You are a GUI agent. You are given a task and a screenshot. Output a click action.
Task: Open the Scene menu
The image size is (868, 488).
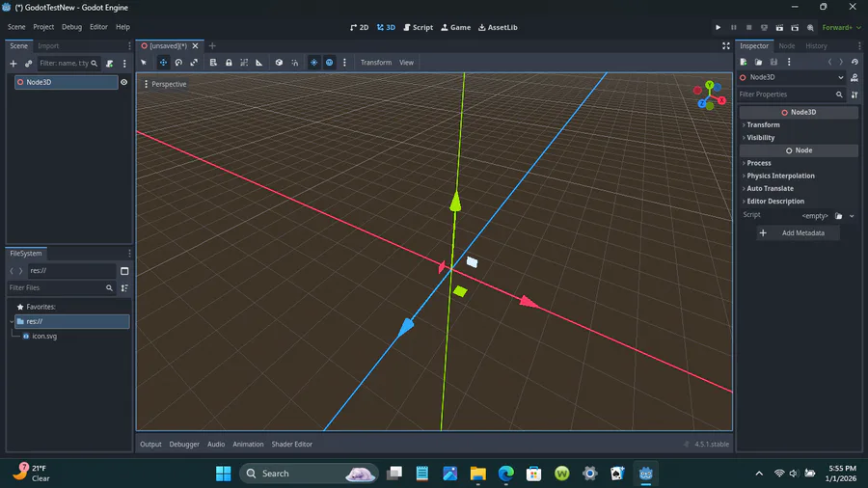click(x=16, y=27)
